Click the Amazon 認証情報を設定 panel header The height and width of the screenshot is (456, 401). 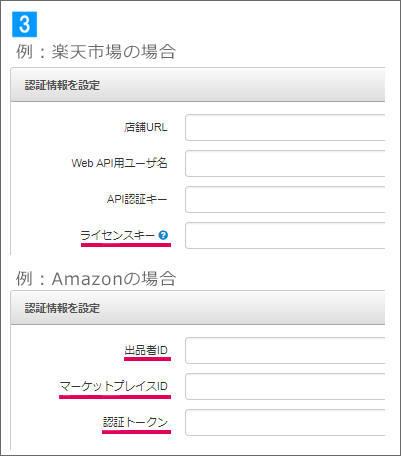(198, 308)
